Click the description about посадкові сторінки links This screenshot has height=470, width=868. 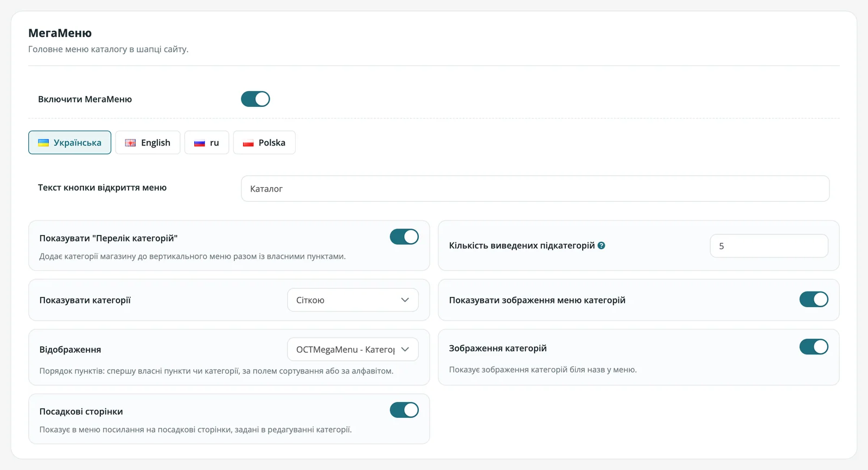[195, 429]
